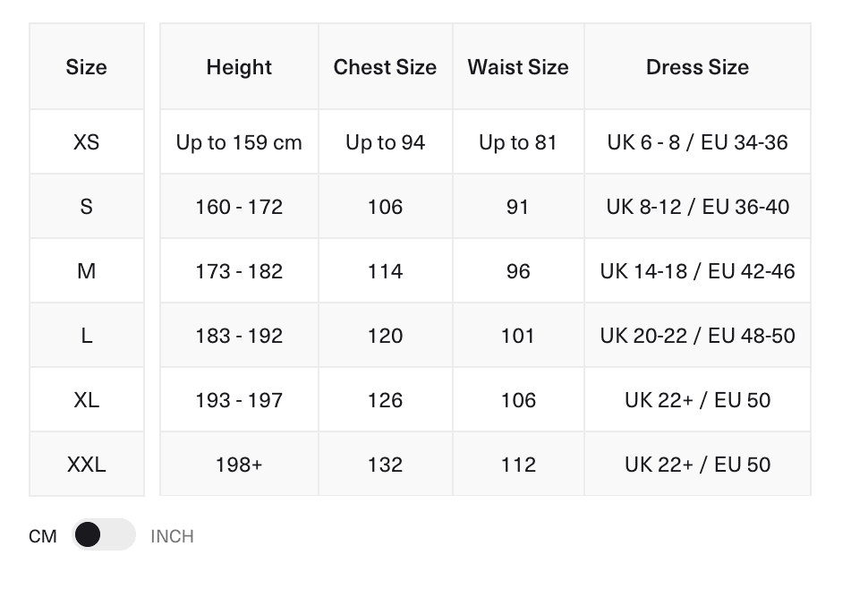This screenshot has height=589, width=868.
Task: Select the XS size row label
Action: pyautogui.click(x=86, y=142)
